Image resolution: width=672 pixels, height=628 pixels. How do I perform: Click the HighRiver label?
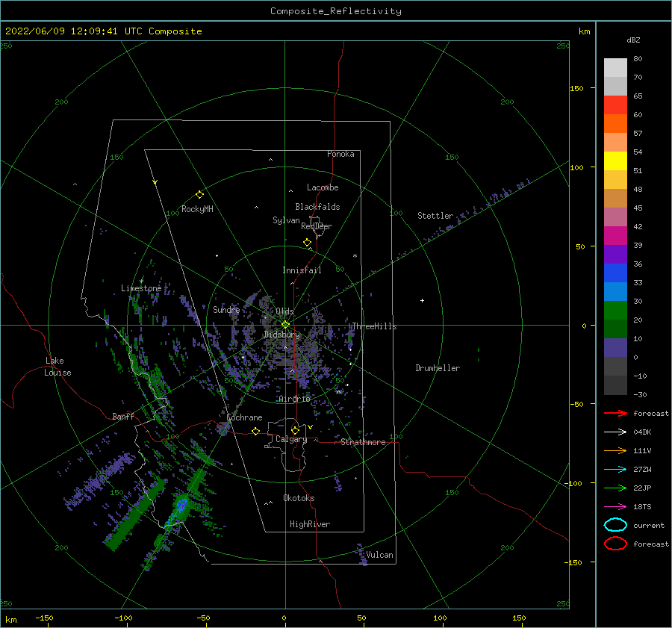[310, 524]
